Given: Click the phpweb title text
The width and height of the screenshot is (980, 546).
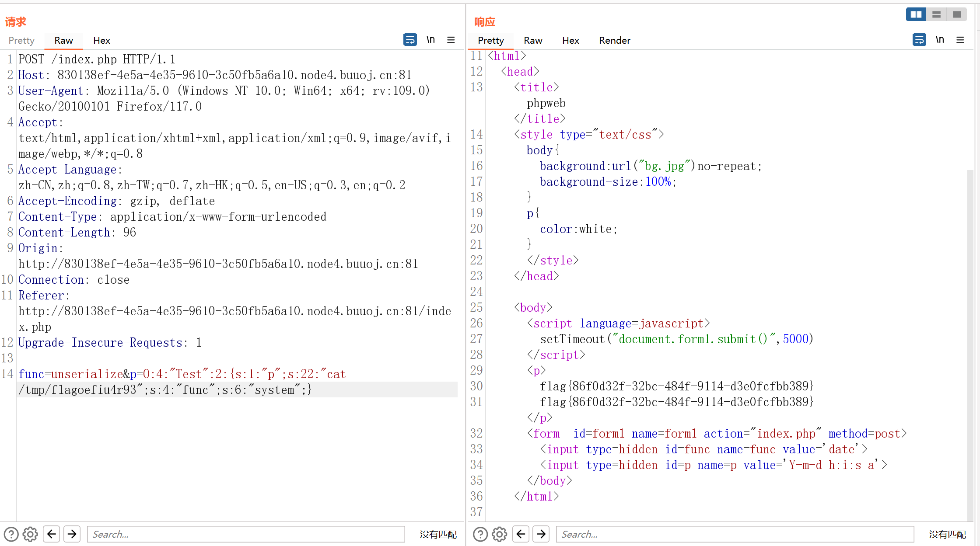Looking at the screenshot, I should coord(546,103).
